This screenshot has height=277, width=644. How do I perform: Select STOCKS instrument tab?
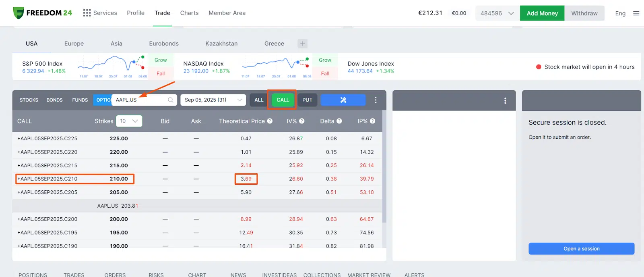point(29,100)
